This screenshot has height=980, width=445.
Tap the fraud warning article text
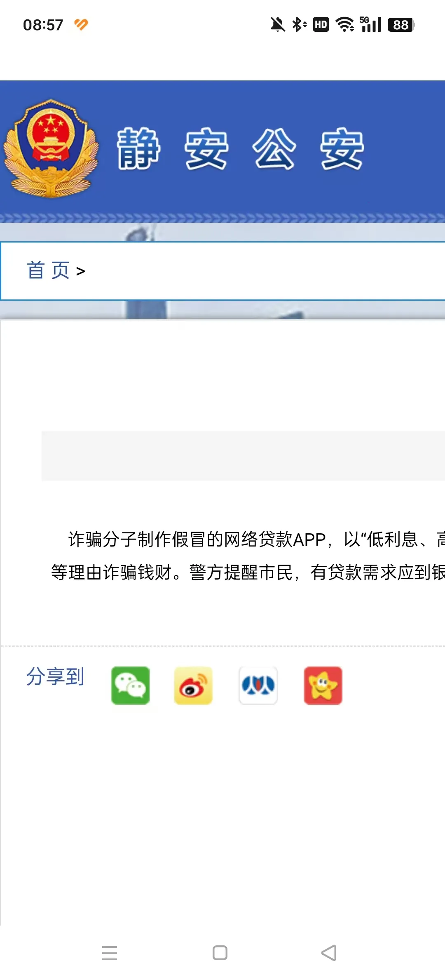(248, 556)
